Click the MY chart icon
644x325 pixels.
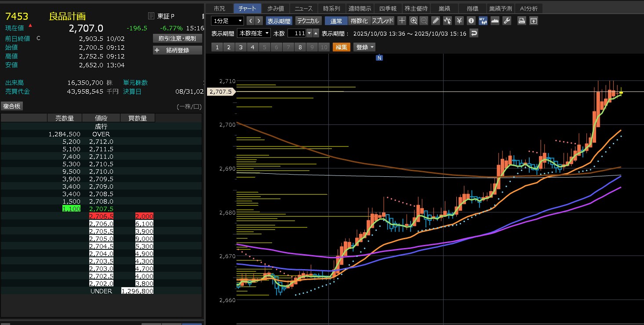483,21
